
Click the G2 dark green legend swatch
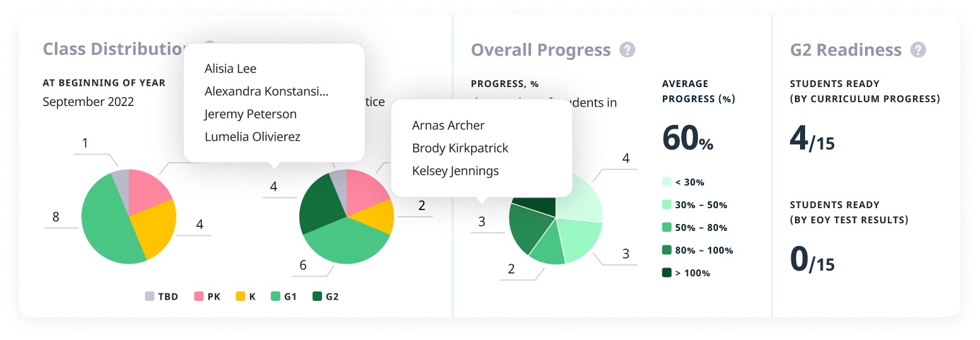(x=317, y=296)
